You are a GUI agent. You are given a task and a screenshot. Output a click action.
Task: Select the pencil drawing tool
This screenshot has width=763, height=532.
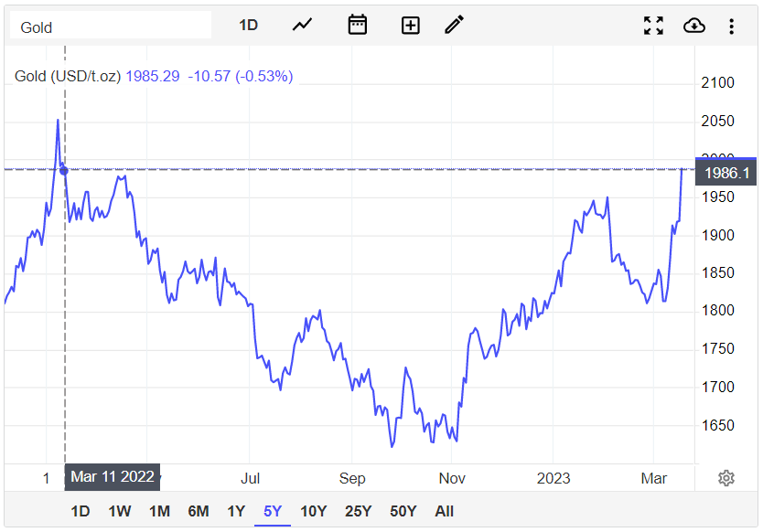454,26
